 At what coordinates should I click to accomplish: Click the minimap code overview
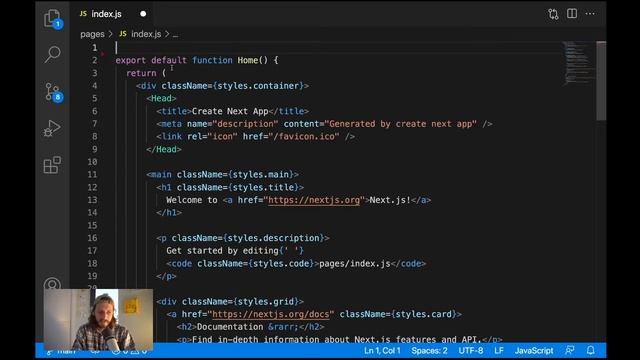click(579, 63)
